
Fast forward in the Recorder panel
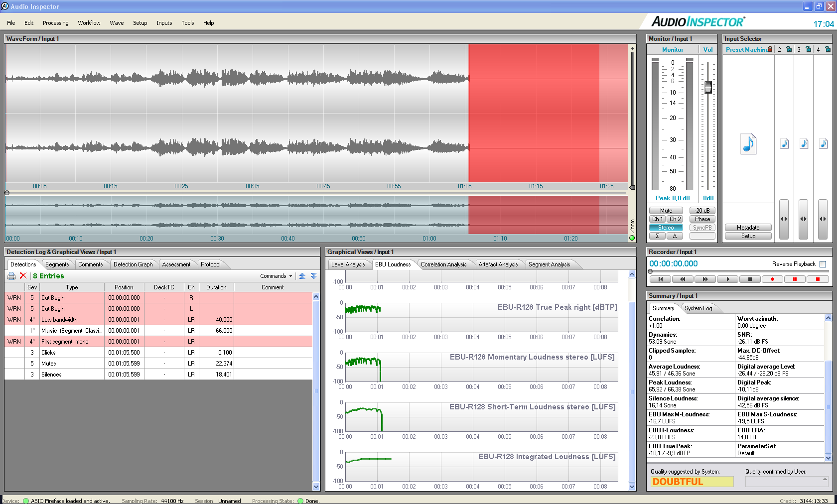[x=705, y=279]
